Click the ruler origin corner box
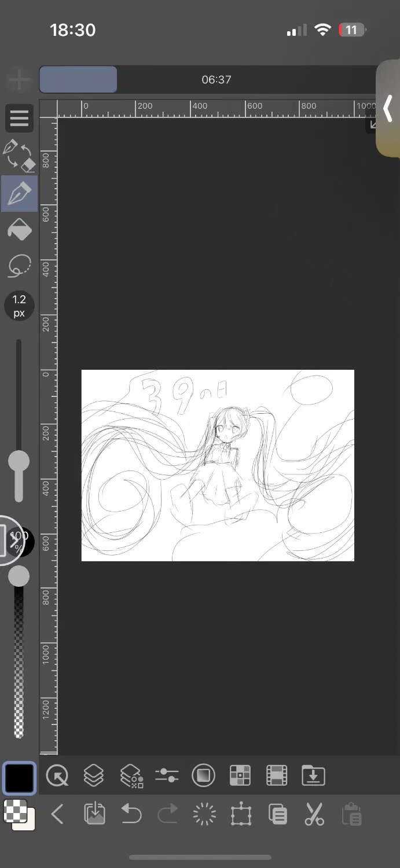The image size is (400, 868). click(48, 109)
